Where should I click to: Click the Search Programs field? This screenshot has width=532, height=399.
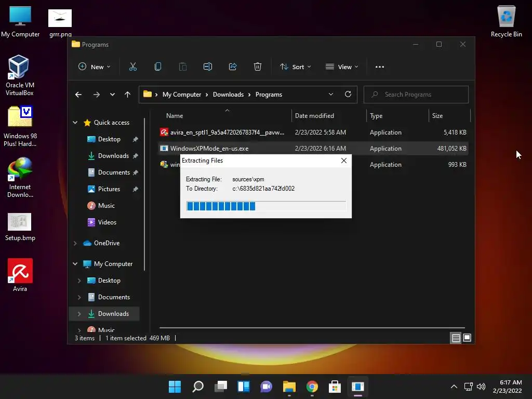(416, 95)
